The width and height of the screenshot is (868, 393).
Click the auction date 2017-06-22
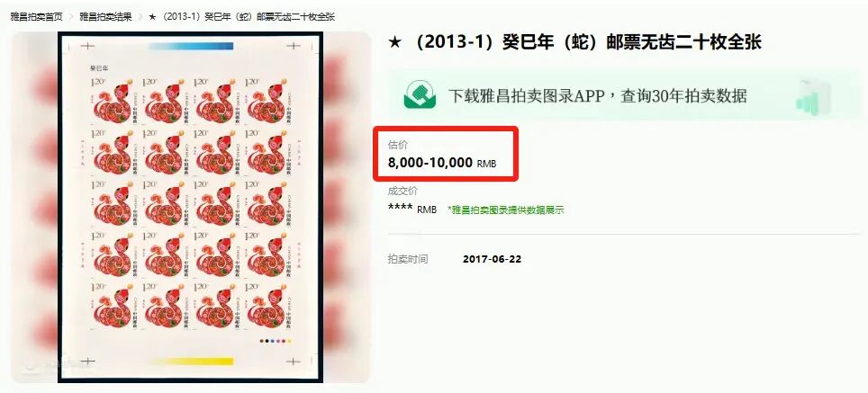point(493,259)
